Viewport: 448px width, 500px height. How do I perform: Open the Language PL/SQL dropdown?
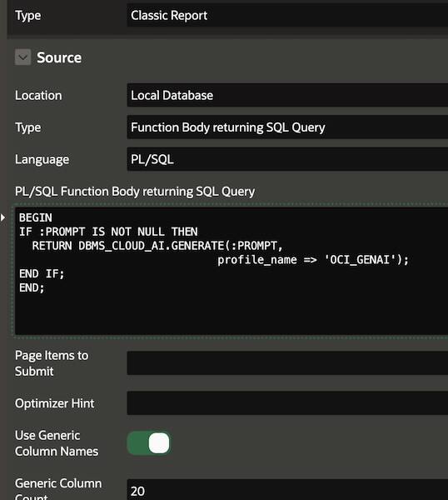click(287, 159)
